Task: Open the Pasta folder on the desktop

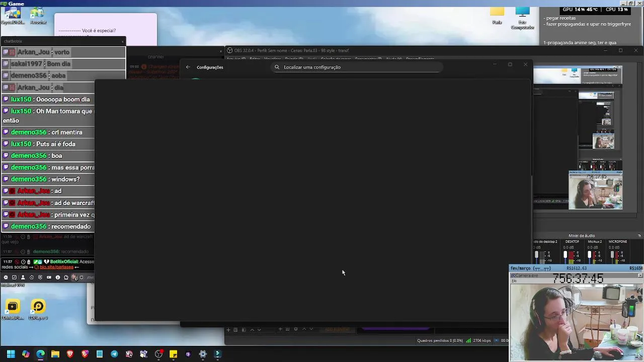Action: 497,16
